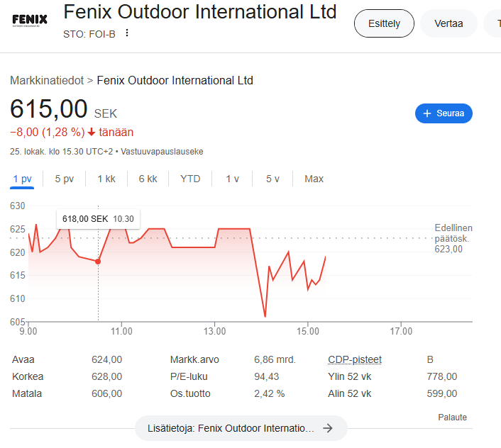Click the red down arrow by tänään
501x448 pixels.
[92, 132]
